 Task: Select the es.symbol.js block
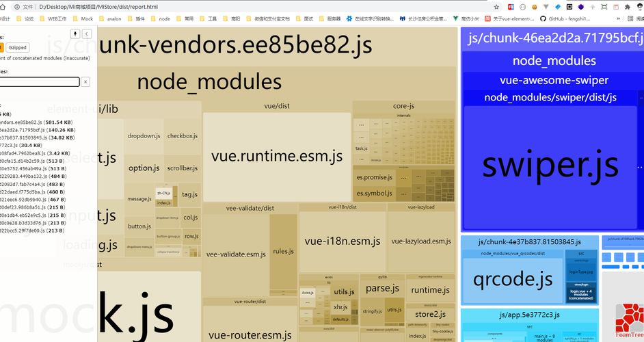point(374,193)
